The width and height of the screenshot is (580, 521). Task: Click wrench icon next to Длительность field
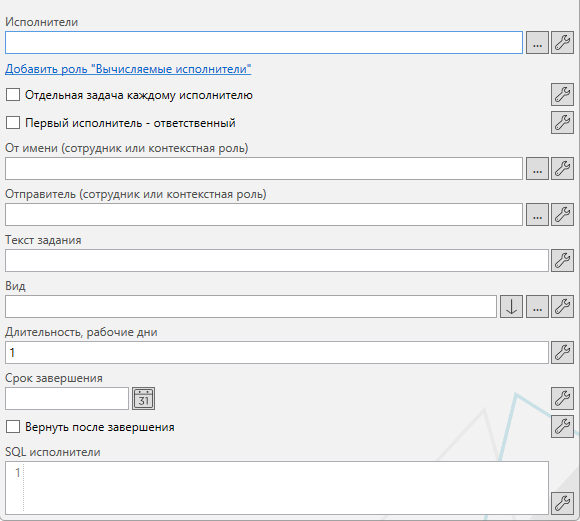562,353
